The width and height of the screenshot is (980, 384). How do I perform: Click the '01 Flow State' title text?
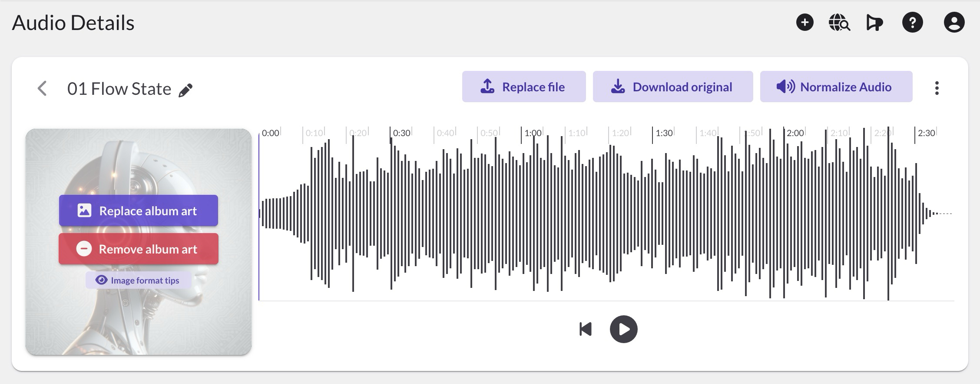pos(119,89)
